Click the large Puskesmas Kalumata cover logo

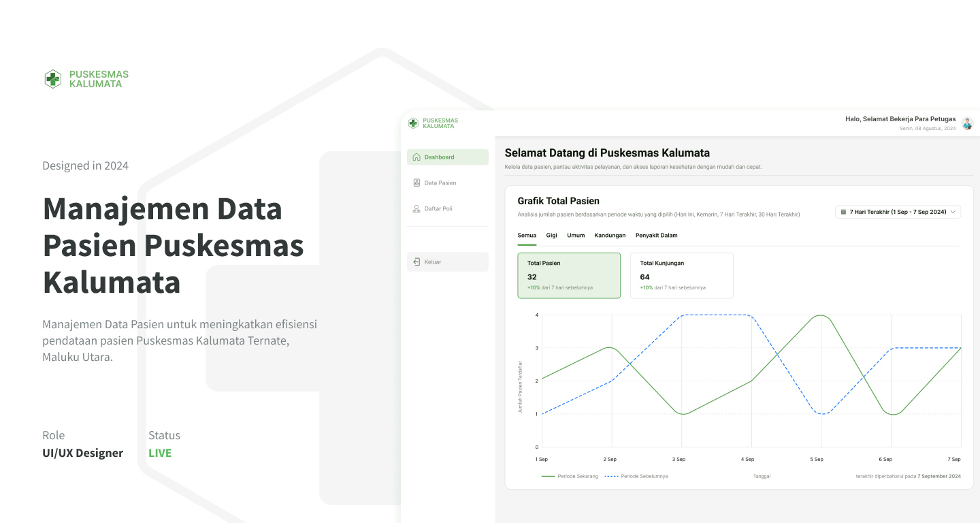86,79
